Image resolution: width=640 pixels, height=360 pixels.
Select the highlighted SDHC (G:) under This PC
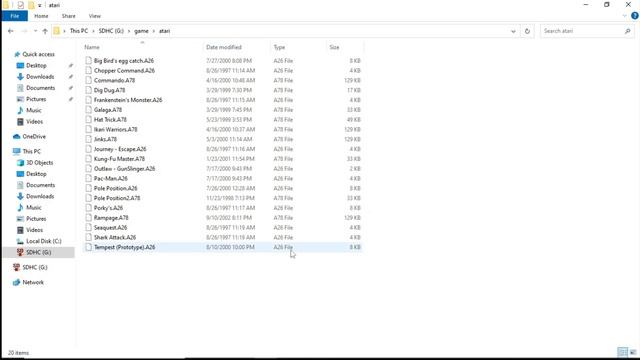point(39,252)
